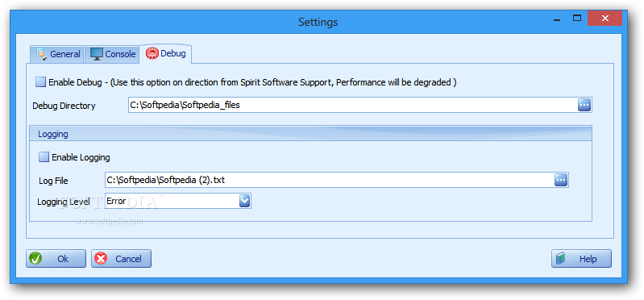Maximize the Settings window
This screenshot has width=644, height=300.
pyautogui.click(x=577, y=18)
